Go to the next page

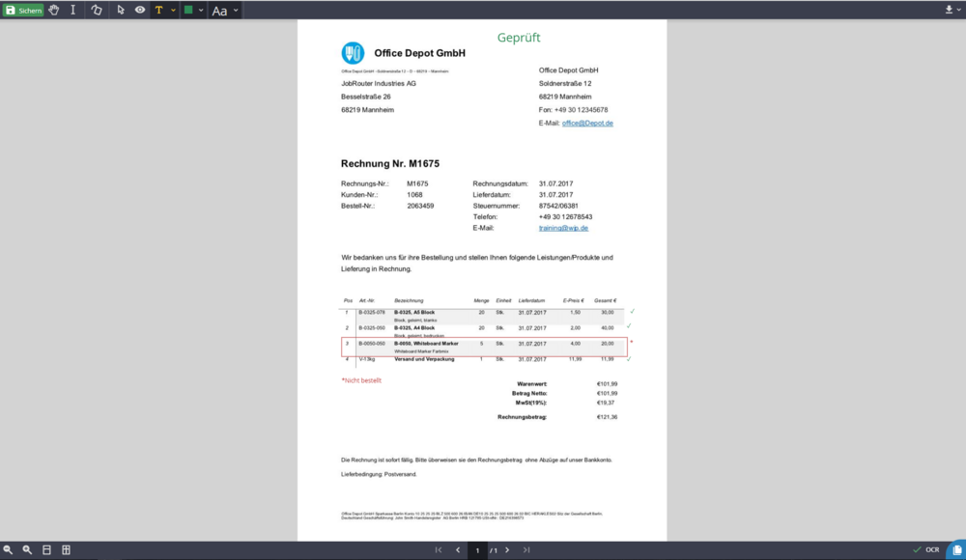(x=508, y=549)
